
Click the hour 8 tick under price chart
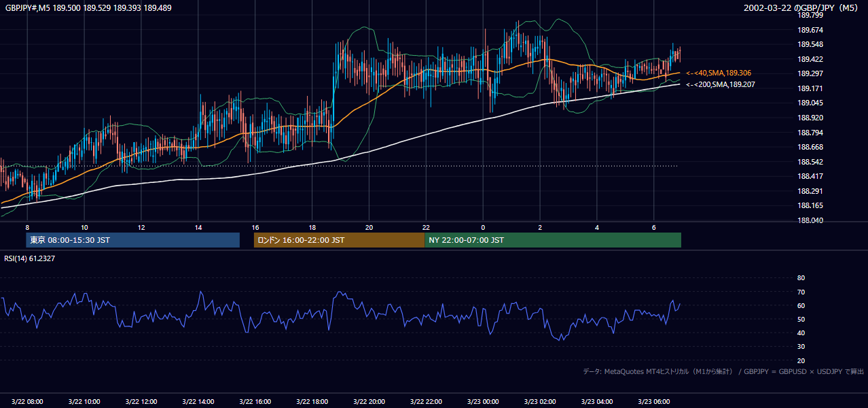(27, 227)
